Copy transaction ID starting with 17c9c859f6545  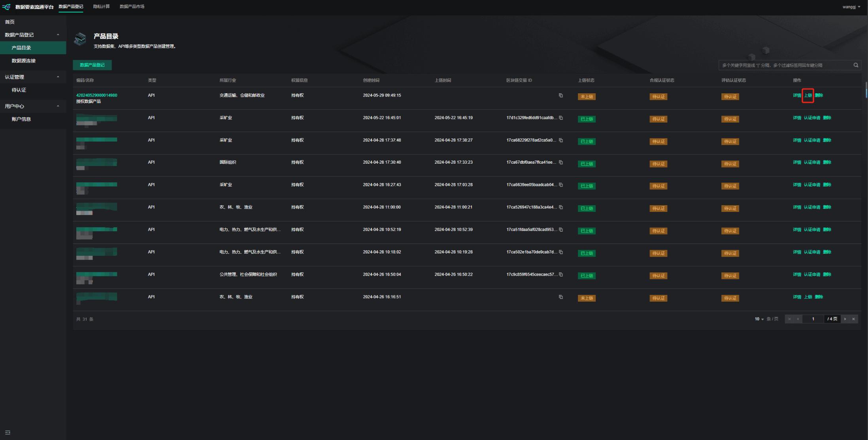(560, 274)
